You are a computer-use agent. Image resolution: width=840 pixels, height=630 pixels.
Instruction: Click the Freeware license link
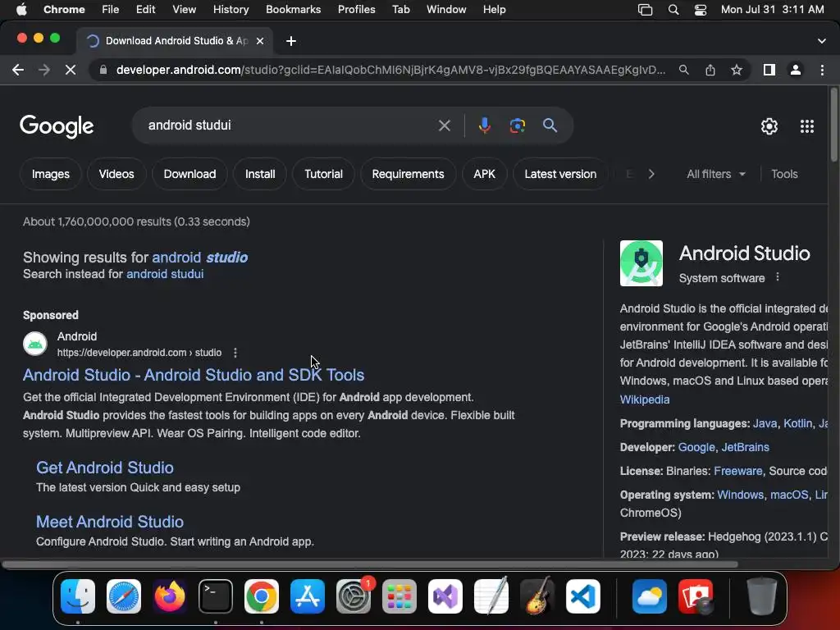pyautogui.click(x=737, y=471)
